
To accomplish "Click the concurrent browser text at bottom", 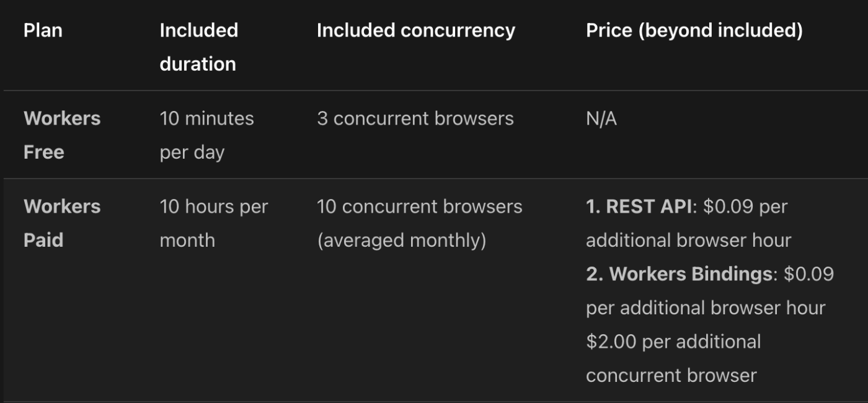I will (x=671, y=375).
